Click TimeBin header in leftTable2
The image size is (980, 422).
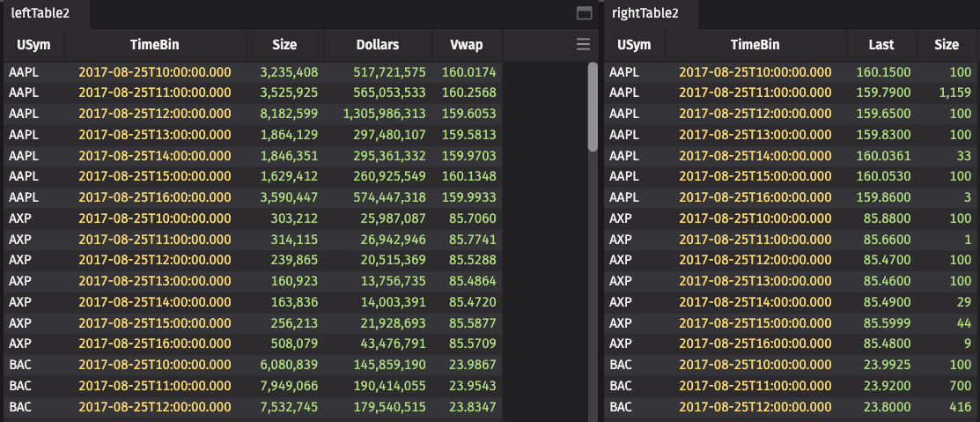pos(155,44)
